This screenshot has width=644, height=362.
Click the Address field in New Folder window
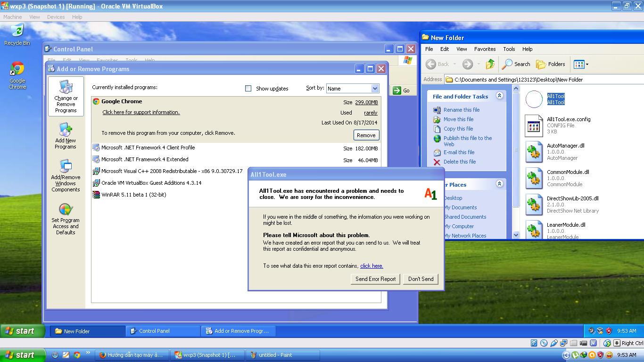click(544, 80)
